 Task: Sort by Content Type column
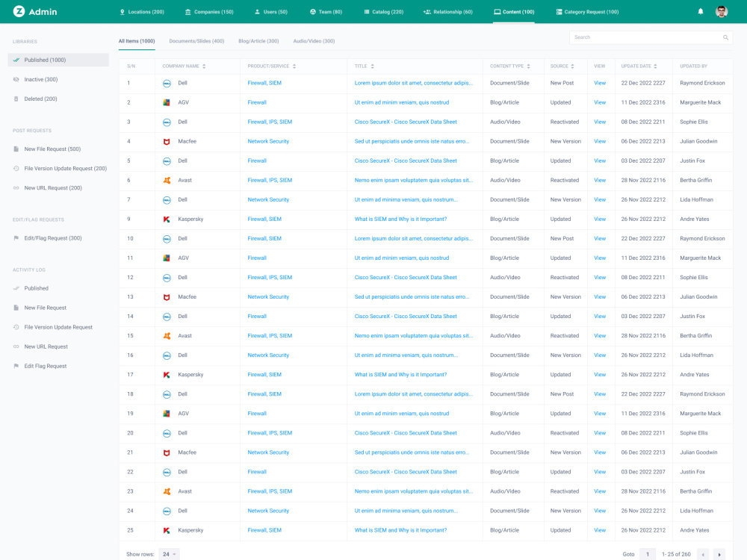tap(528, 66)
